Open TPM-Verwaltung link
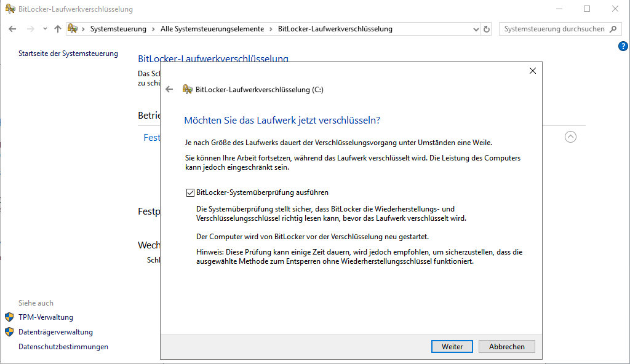Image resolution: width=630 pixels, height=364 pixels. point(46,317)
